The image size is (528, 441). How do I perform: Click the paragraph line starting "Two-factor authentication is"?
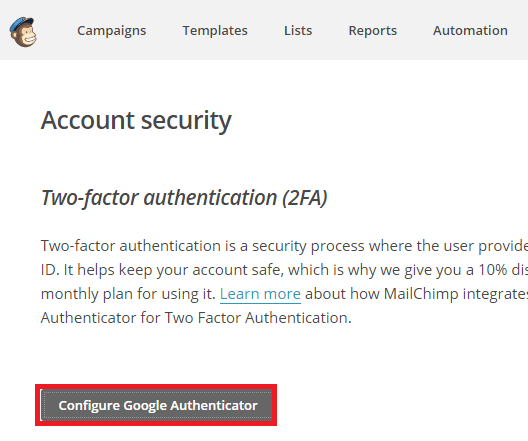point(284,246)
